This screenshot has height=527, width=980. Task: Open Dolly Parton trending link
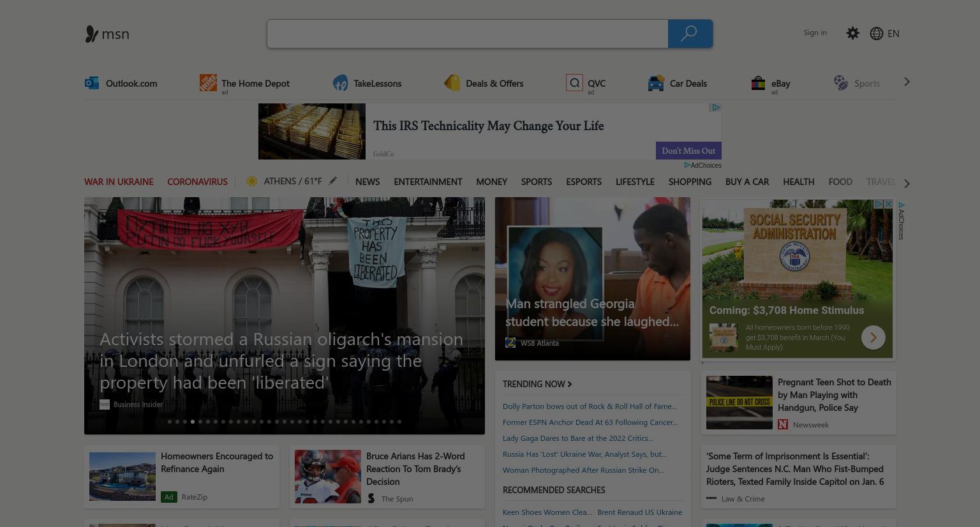coord(590,406)
